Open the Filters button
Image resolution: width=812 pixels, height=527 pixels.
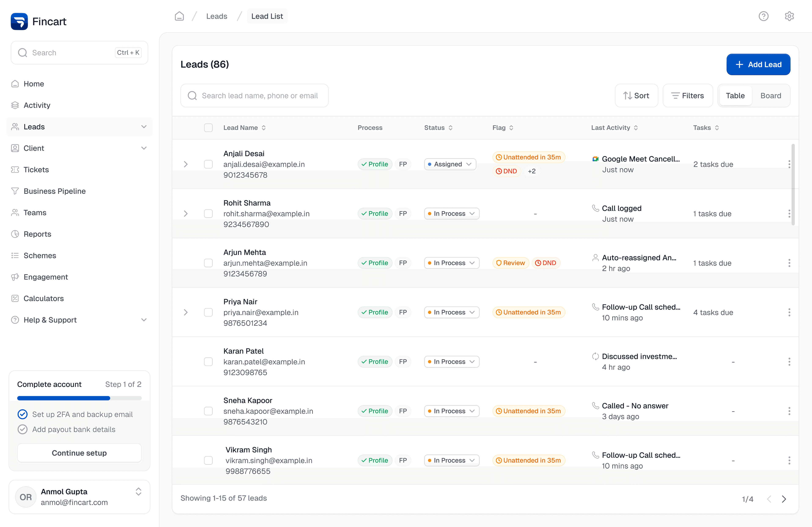[x=687, y=96]
